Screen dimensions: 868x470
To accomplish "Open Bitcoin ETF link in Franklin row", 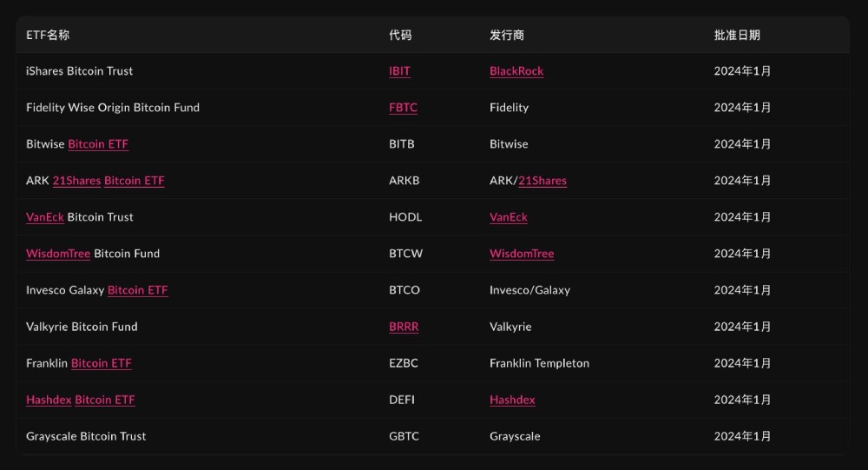I will click(x=102, y=363).
